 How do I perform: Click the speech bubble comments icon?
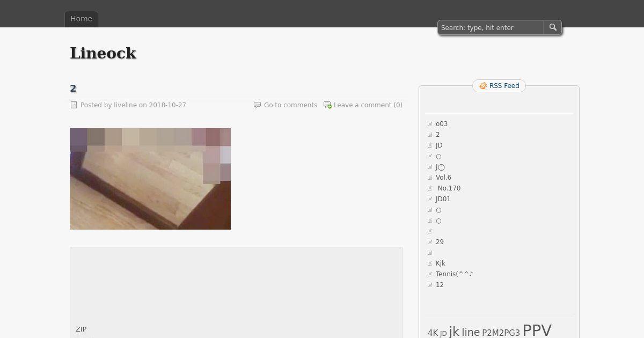257,105
